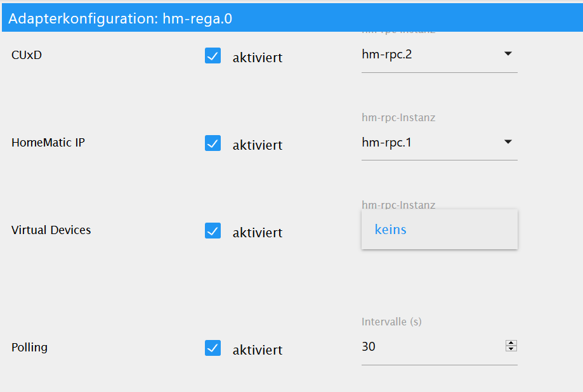Click hm-rpc-Instanz label above hm-rpc.1

tap(398, 117)
